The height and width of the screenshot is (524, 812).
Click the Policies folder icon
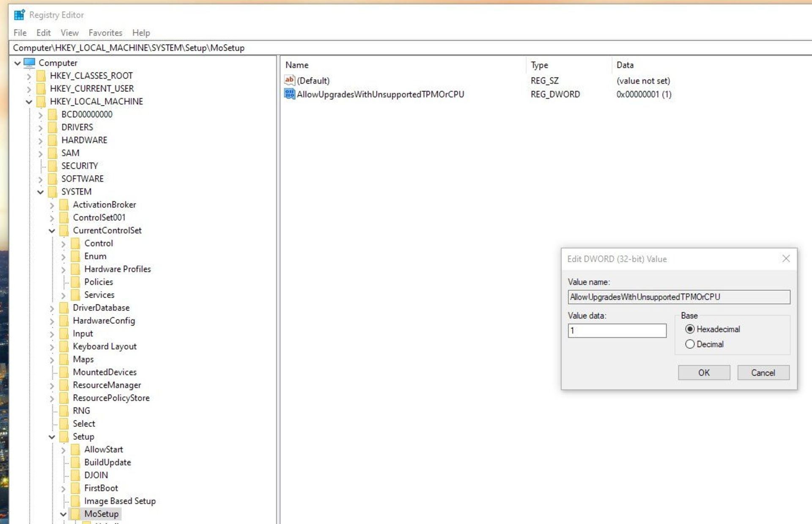click(76, 282)
